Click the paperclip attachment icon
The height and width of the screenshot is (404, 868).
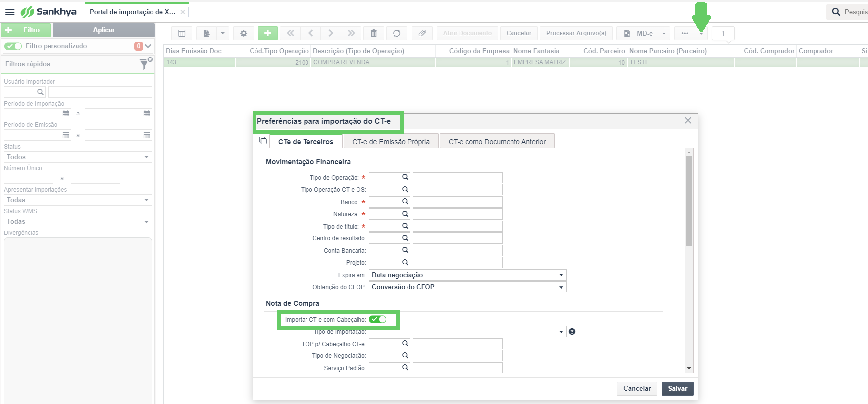coord(422,33)
